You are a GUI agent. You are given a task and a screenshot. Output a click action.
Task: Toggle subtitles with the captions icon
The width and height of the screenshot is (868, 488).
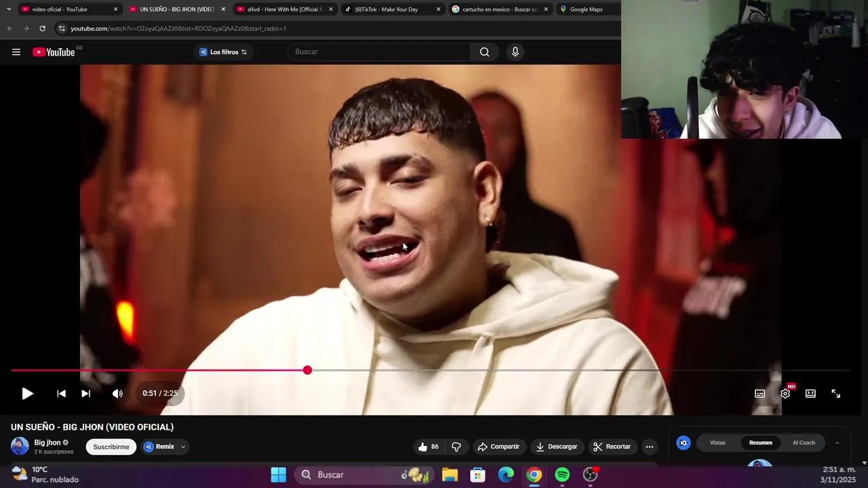pos(759,394)
